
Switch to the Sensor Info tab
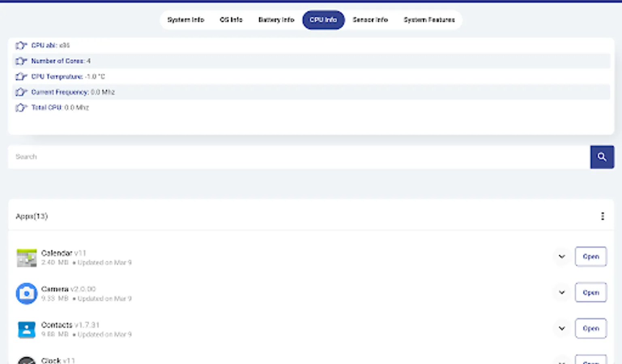pos(370,19)
